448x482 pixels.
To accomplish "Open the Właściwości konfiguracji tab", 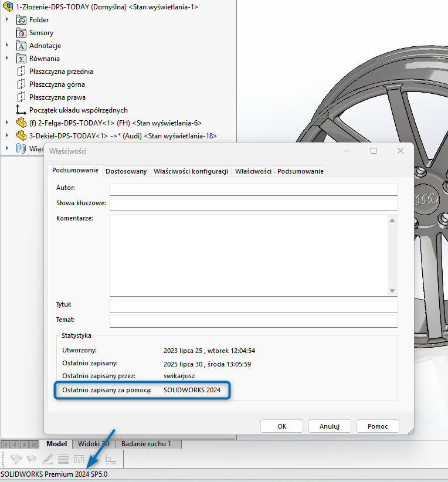I will [x=191, y=171].
